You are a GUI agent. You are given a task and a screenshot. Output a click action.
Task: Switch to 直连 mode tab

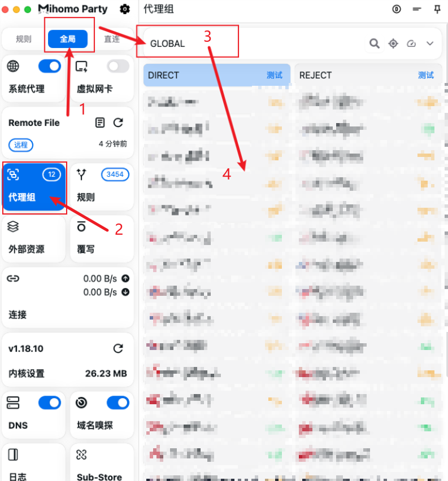[112, 39]
